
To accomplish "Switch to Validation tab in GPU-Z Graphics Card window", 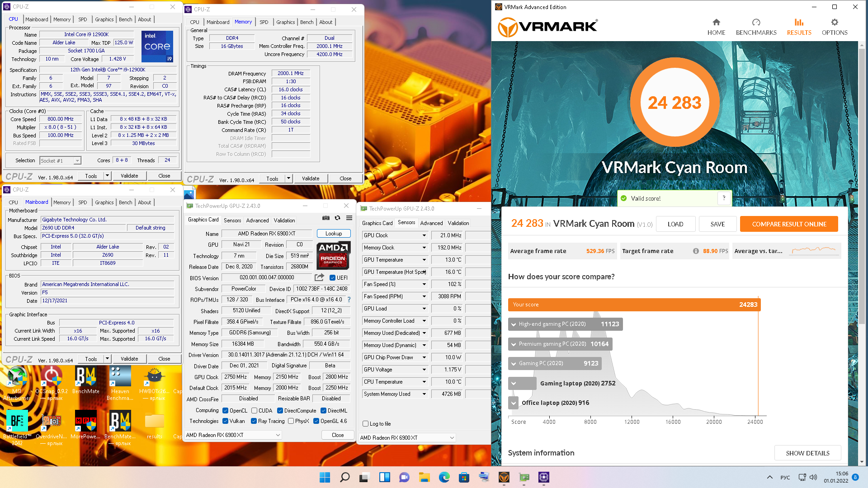I will [284, 221].
